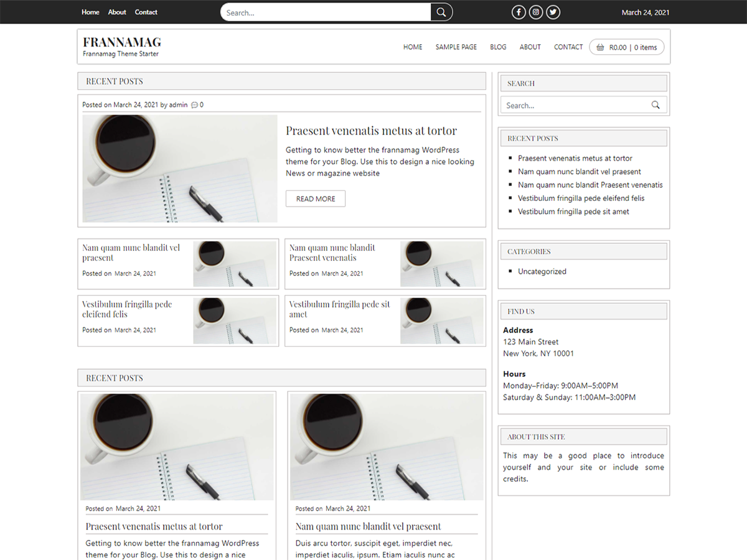Select BLOG in the main navigation
747x560 pixels.
pyautogui.click(x=498, y=47)
